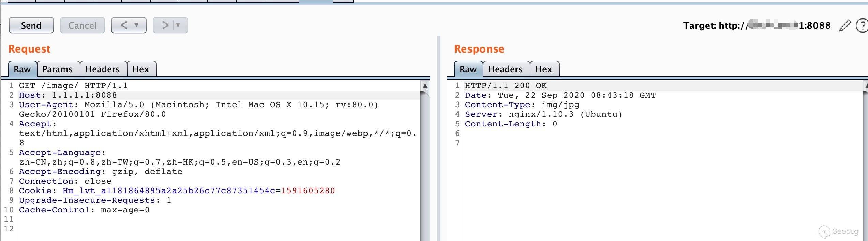Click the Send button
The image size is (868, 241).
31,25
